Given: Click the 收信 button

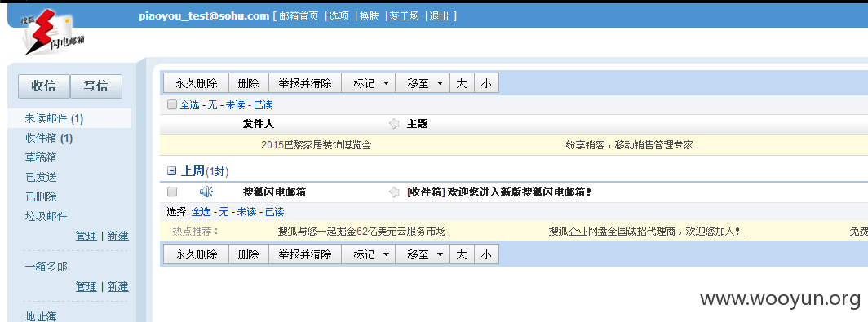Looking at the screenshot, I should point(44,86).
